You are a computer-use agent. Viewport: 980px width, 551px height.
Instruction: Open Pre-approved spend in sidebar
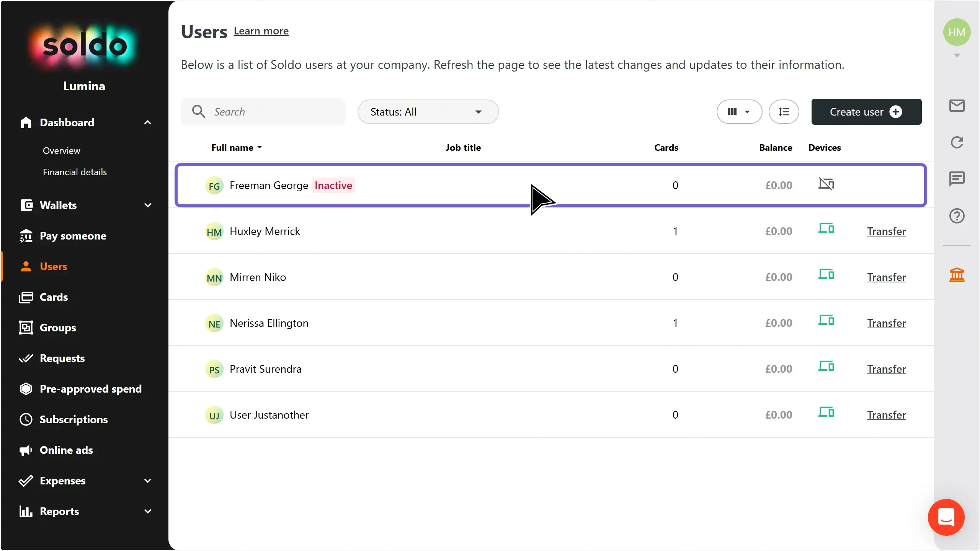(x=90, y=389)
